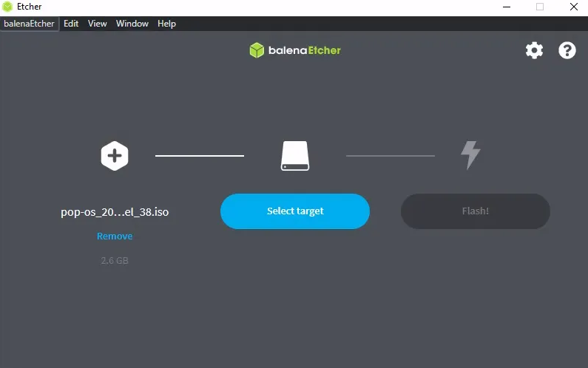Image resolution: width=588 pixels, height=368 pixels.
Task: Remove the selected pop-os image
Action: pos(115,236)
